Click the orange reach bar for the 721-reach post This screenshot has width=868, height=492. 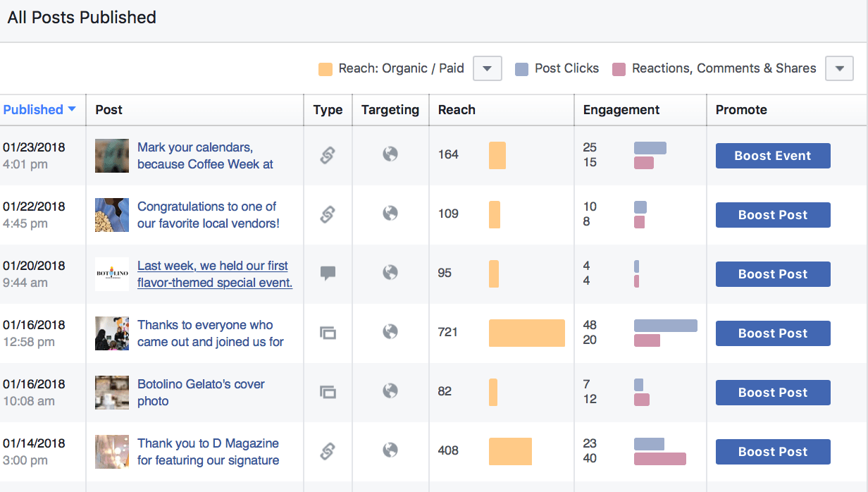click(526, 333)
